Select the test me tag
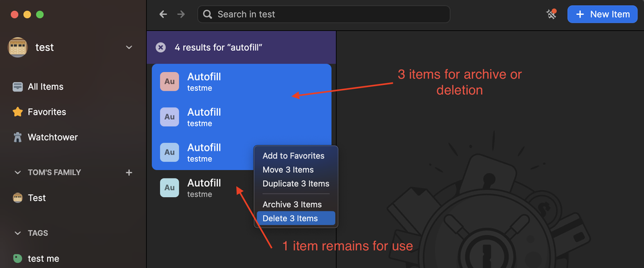The height and width of the screenshot is (268, 644). point(43,258)
